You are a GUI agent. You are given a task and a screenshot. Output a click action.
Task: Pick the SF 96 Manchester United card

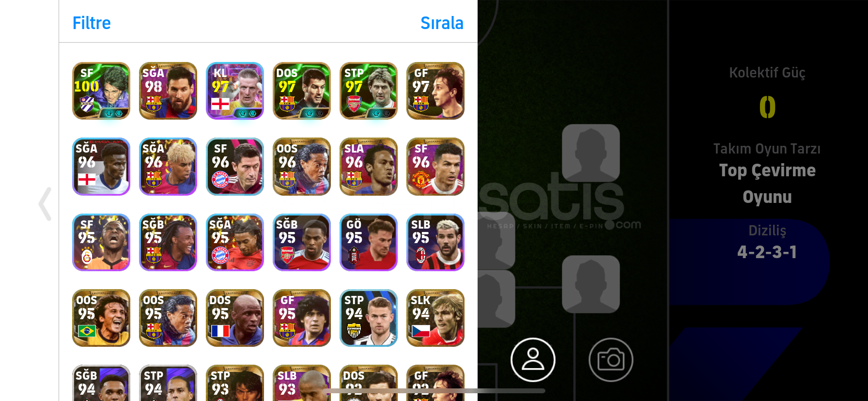pyautogui.click(x=435, y=167)
